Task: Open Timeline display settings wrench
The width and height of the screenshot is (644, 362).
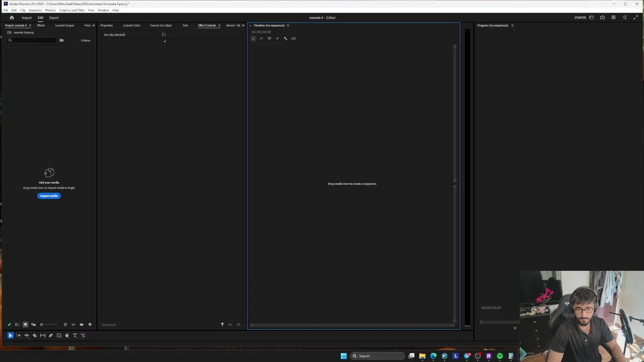Action: pos(285,38)
